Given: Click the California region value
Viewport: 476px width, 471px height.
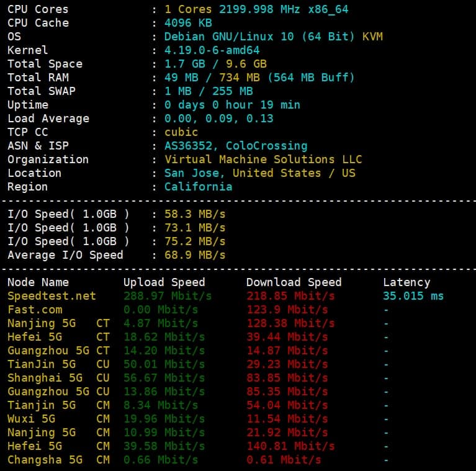Looking at the screenshot, I should 198,187.
